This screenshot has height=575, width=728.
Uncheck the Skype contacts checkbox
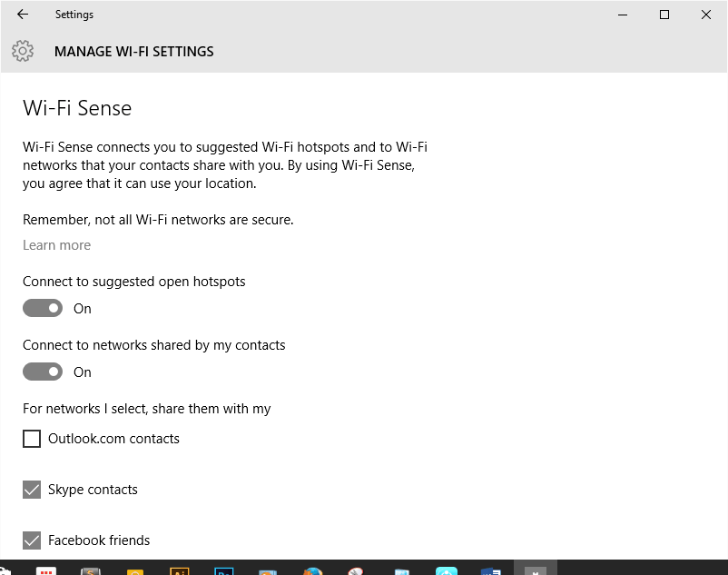32,491
